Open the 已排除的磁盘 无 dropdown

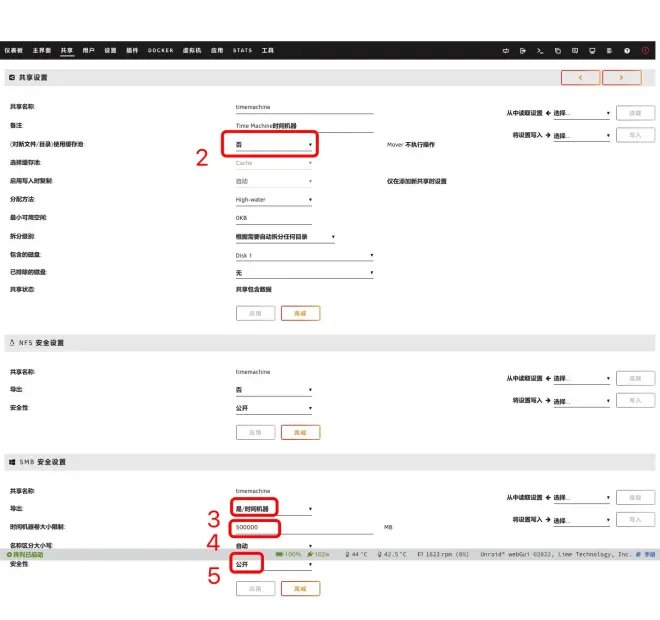pyautogui.click(x=304, y=273)
